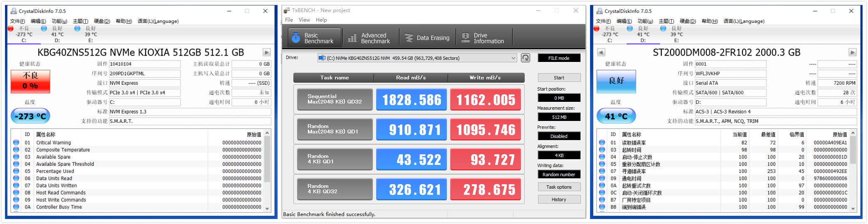
Task: Toggle the FILE mode button
Action: pos(559,58)
